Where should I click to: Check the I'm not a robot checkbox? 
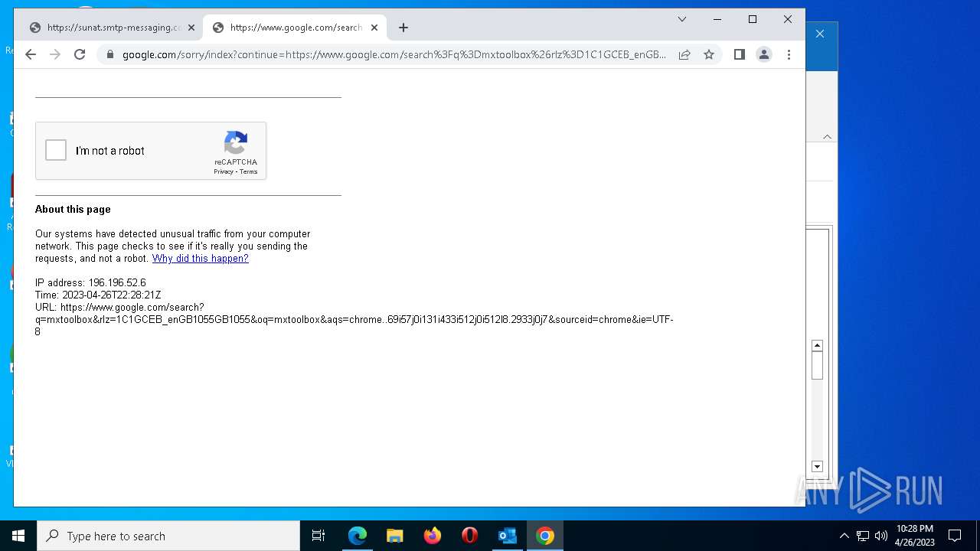pos(56,150)
